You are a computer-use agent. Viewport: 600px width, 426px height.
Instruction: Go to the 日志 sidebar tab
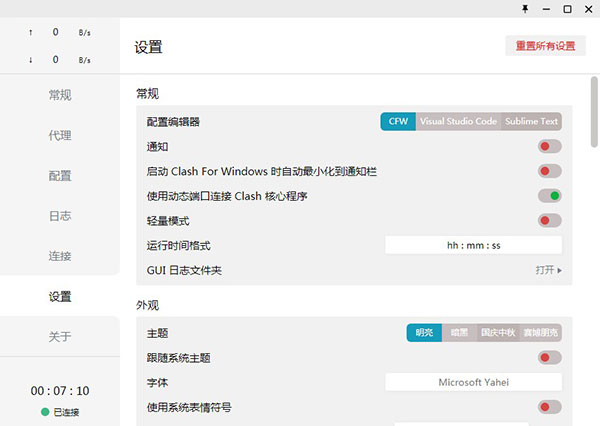click(60, 216)
